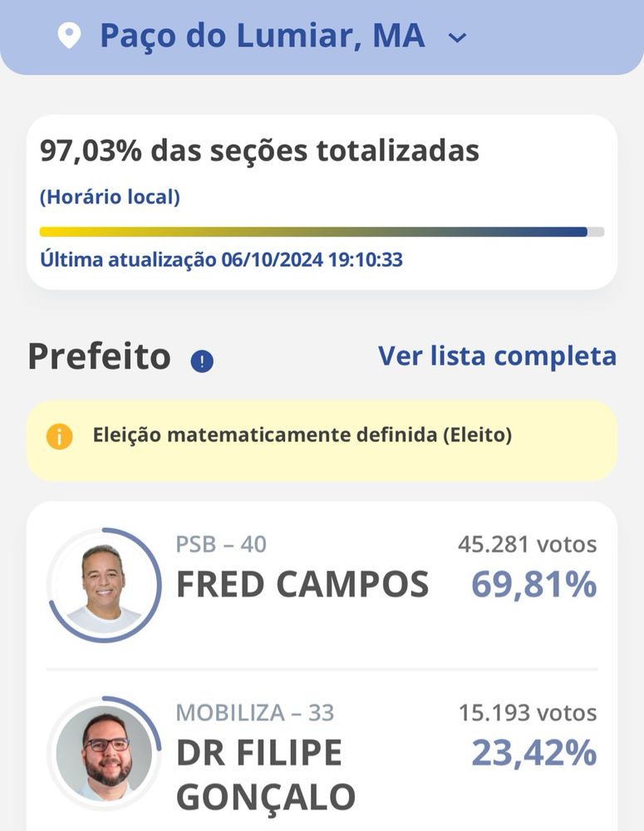Tap Fred Campos candidate photo
The width and height of the screenshot is (644, 831).
tap(105, 585)
